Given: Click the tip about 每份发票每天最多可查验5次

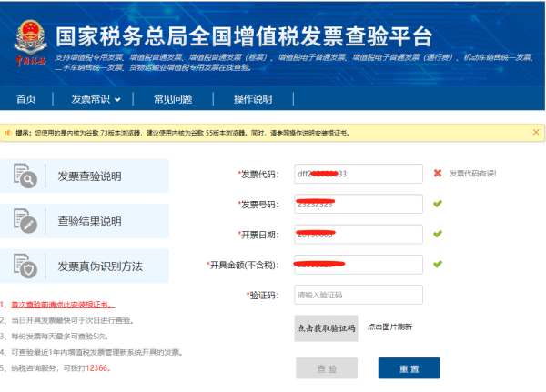Looking at the screenshot, I should (59, 337).
